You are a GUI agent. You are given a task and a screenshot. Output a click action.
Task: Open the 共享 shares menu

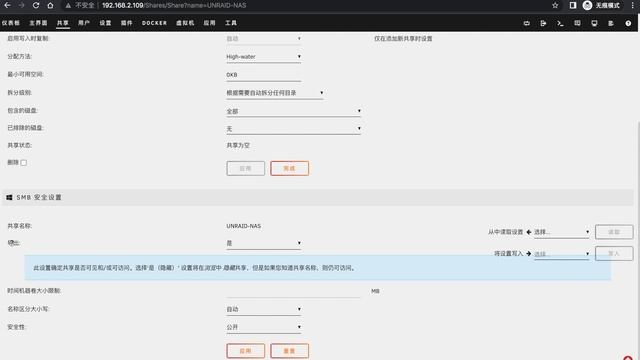[62, 23]
